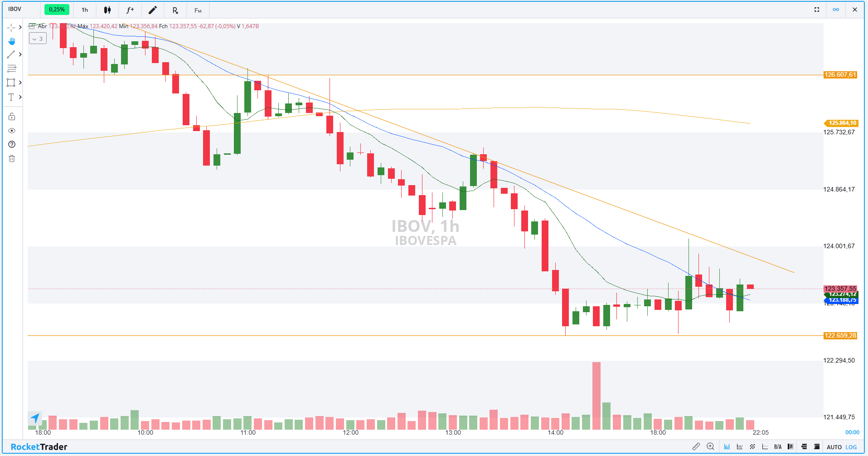
Task: Toggle the B/A bid-ask display
Action: [778, 447]
